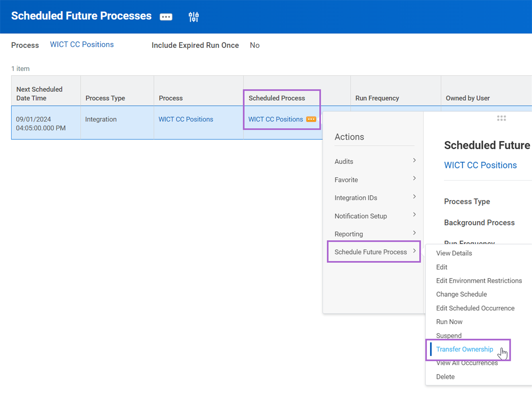Expand the Integration IDs submenu arrow
The image size is (532, 393).
pos(415,196)
